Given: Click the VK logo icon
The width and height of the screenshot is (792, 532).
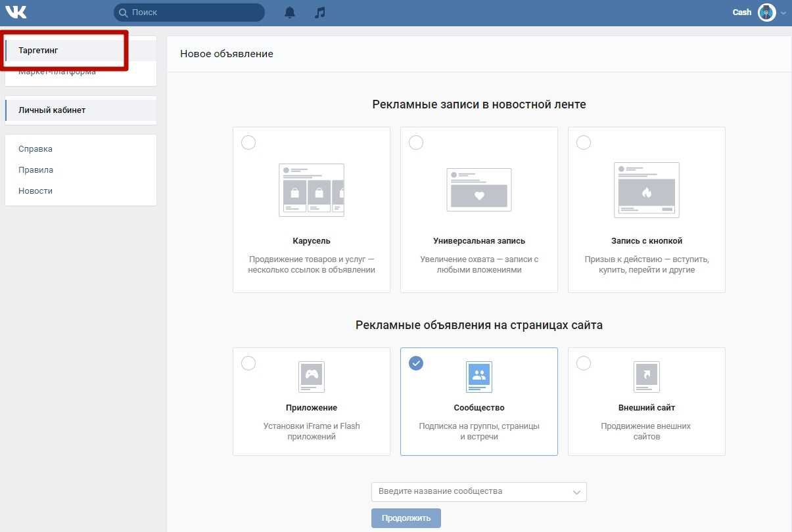Looking at the screenshot, I should point(16,12).
